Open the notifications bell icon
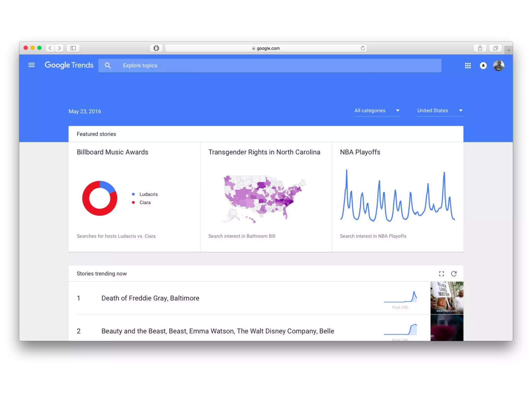 click(x=483, y=65)
